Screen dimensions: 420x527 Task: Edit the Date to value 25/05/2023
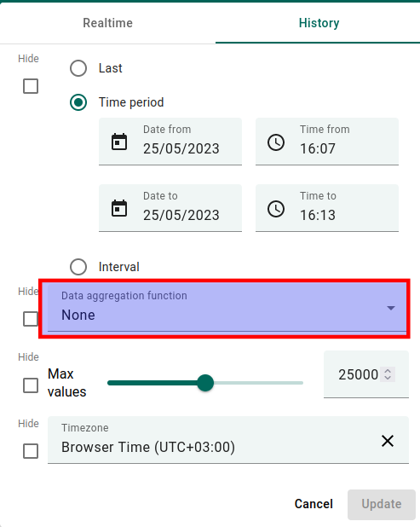pyautogui.click(x=181, y=215)
